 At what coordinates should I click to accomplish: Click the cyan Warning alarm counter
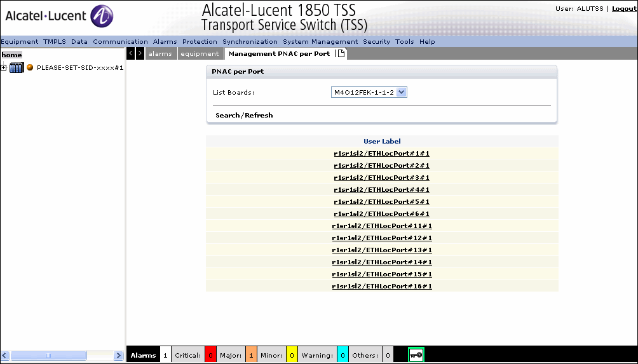pyautogui.click(x=343, y=355)
